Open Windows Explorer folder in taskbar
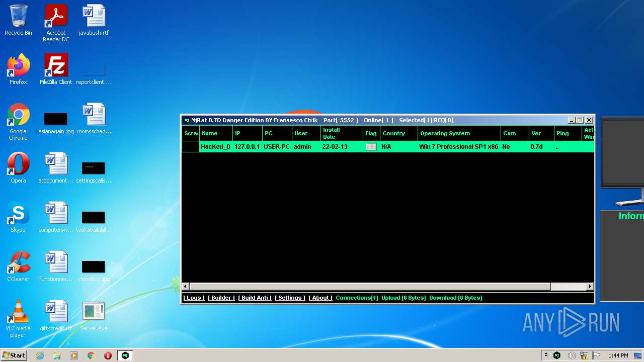This screenshot has width=644, height=362. pyautogui.click(x=57, y=355)
